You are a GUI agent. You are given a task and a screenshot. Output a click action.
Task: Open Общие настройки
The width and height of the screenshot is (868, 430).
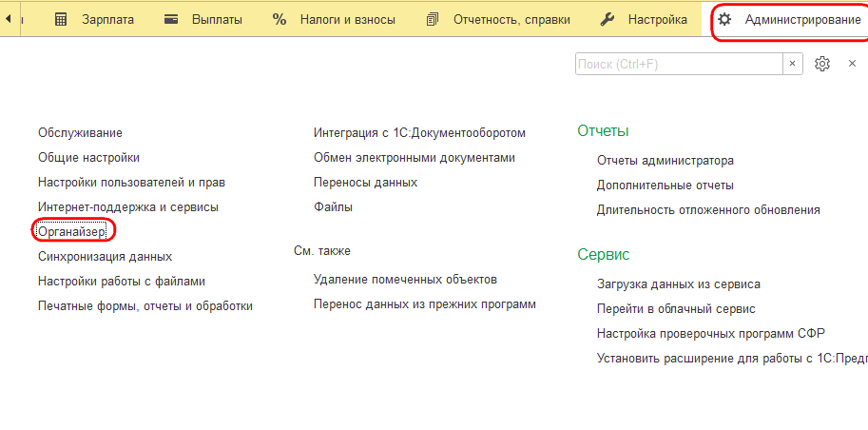(x=88, y=158)
